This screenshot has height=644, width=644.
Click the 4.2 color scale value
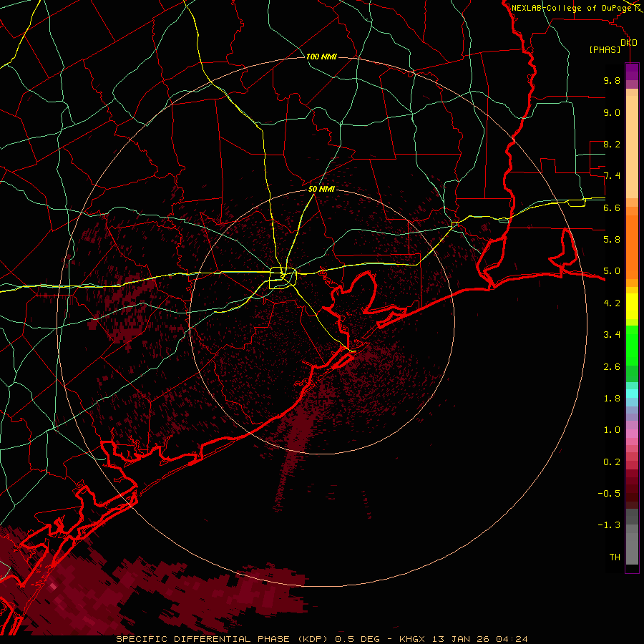612,303
